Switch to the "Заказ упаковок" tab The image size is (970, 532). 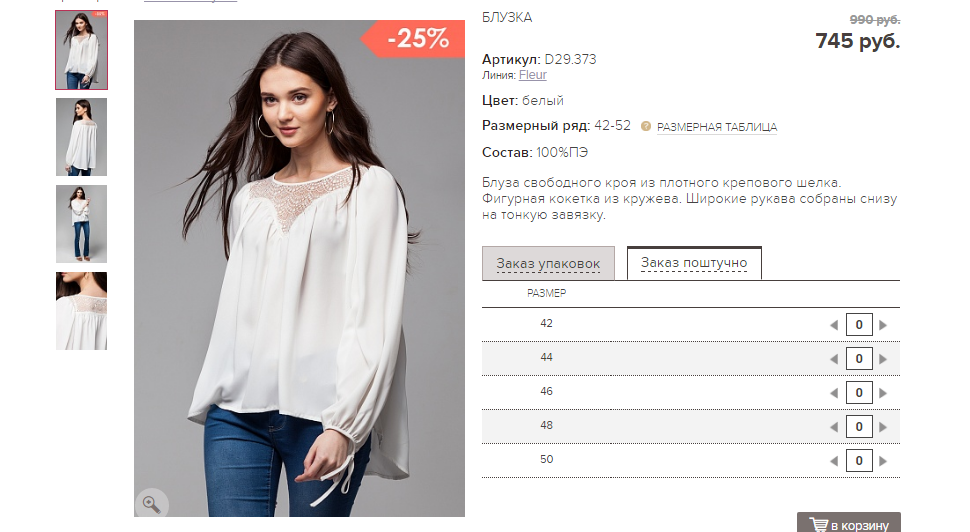coord(548,264)
